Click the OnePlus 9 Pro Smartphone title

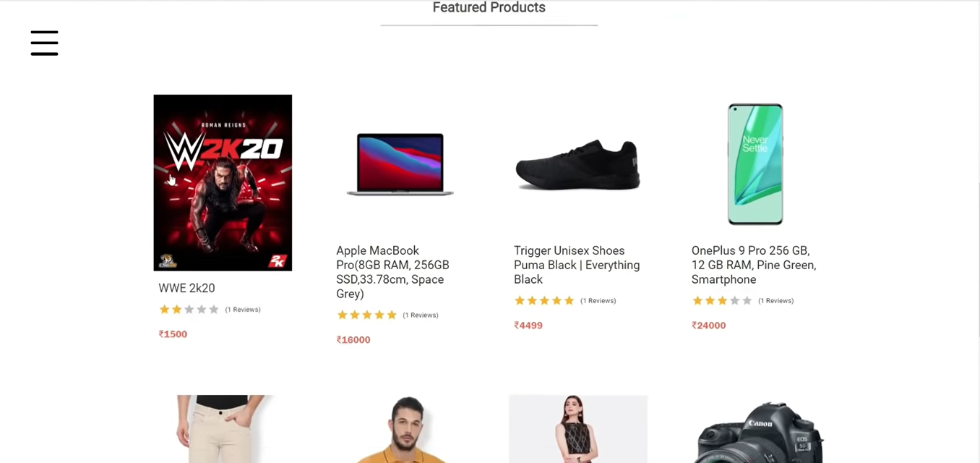[x=754, y=265]
